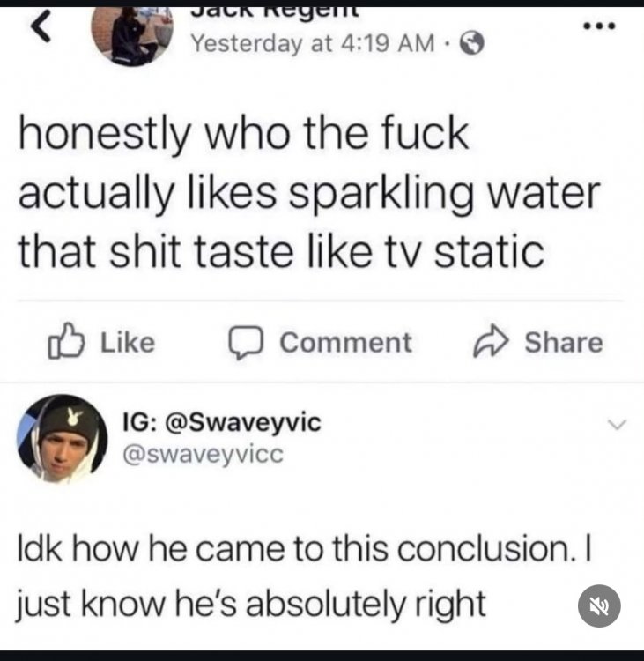Expand the chevron next to Swaveyvic tweet
The width and height of the screenshot is (644, 661).
click(x=618, y=424)
